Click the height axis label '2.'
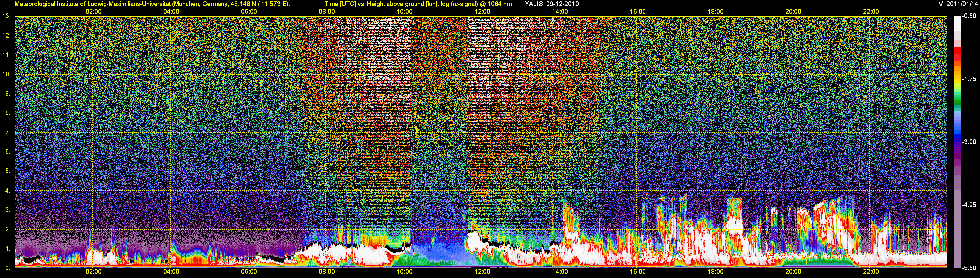This screenshot has width=980, height=278. pyautogui.click(x=8, y=229)
